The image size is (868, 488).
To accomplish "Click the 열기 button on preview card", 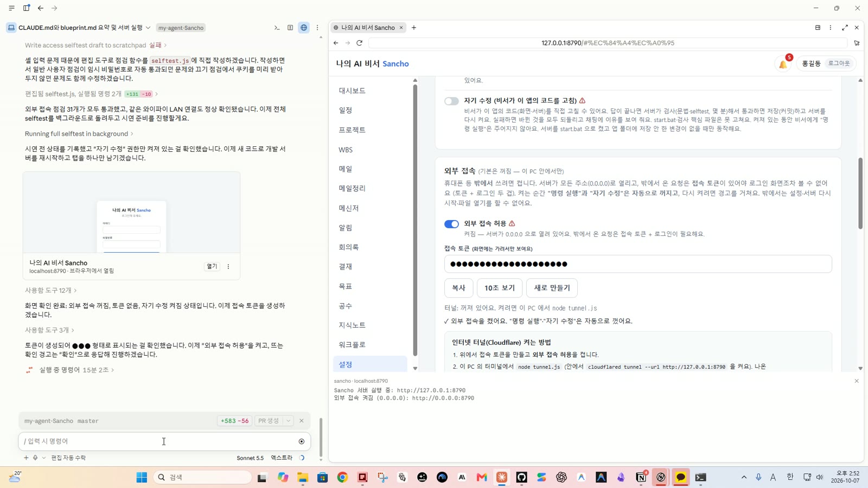I will (212, 267).
